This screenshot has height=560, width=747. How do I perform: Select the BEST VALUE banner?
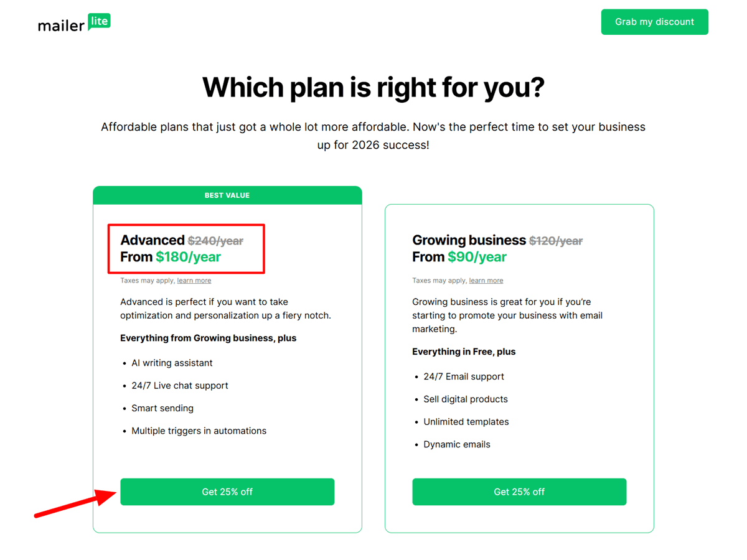click(227, 195)
